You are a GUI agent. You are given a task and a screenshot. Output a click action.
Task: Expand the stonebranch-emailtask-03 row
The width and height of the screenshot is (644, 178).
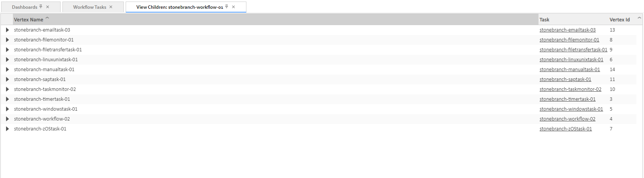pos(7,30)
